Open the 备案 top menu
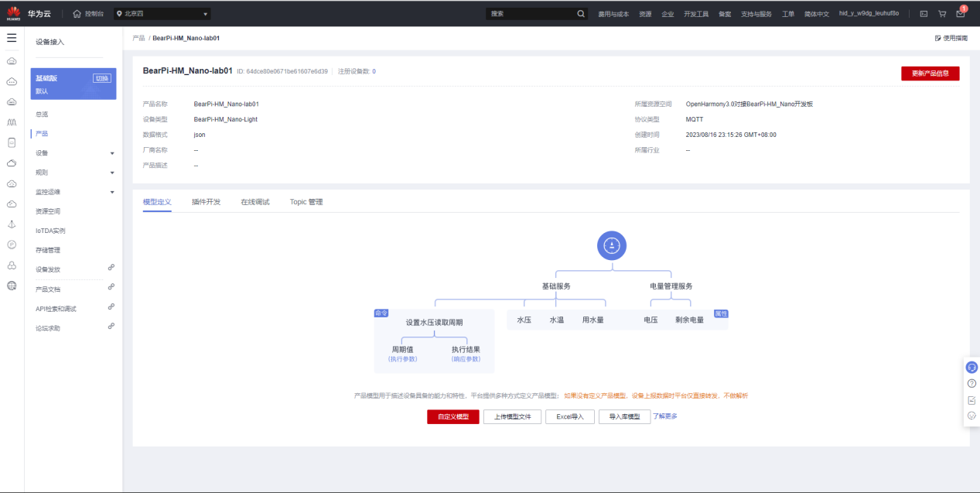Image resolution: width=980 pixels, height=493 pixels. coord(725,14)
